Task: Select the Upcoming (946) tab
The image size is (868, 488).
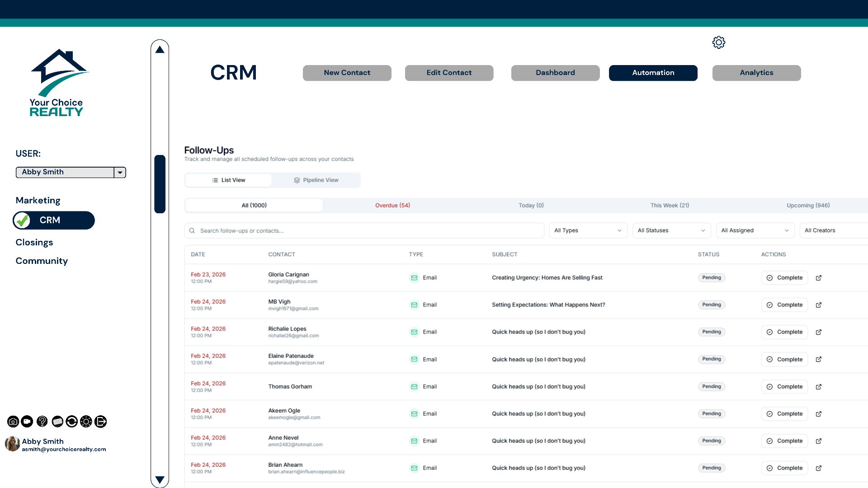Action: point(808,205)
